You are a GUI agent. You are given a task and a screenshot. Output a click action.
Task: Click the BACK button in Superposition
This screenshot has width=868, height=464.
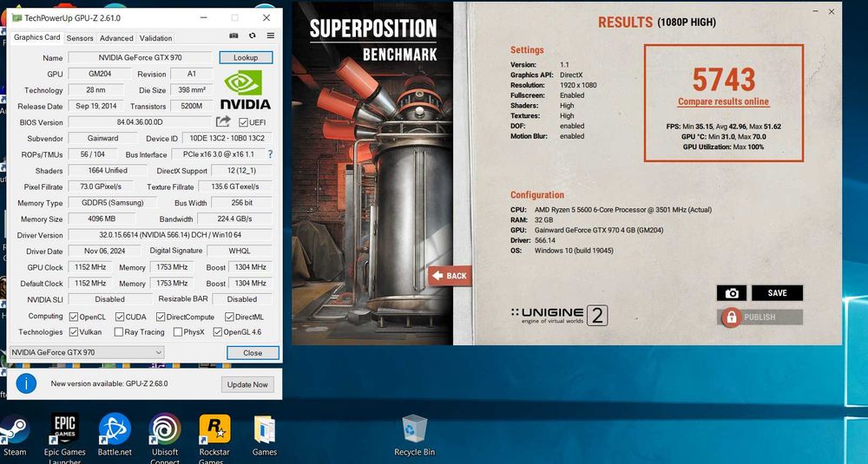click(x=450, y=276)
